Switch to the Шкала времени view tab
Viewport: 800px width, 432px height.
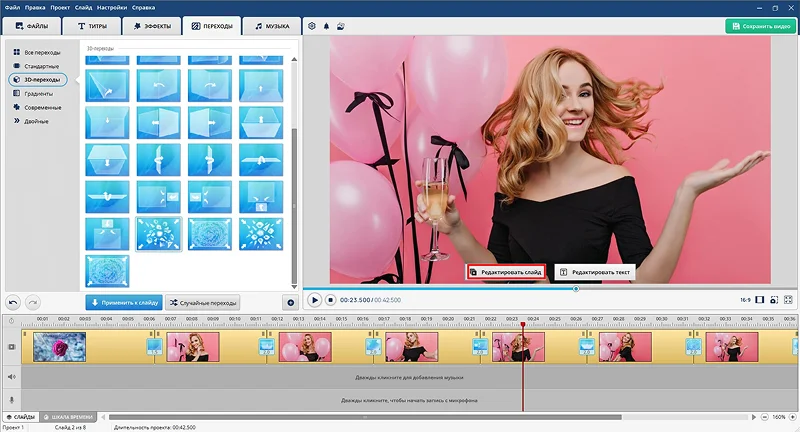click(x=68, y=417)
